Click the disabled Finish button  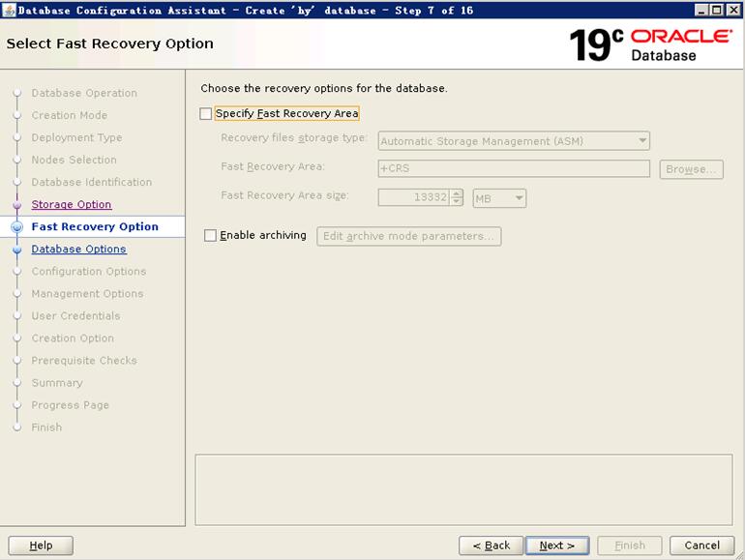(x=630, y=545)
